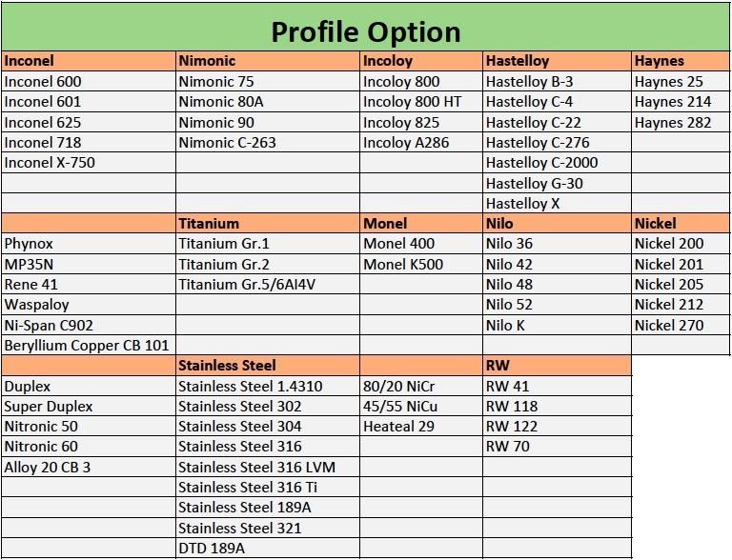
Task: Select the Titanium Gr.5/6Al4V cell
Action: click(268, 284)
